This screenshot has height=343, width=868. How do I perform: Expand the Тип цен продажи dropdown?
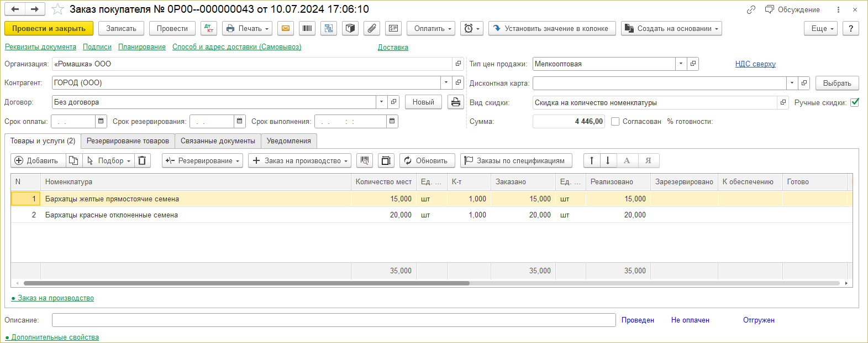(681, 64)
